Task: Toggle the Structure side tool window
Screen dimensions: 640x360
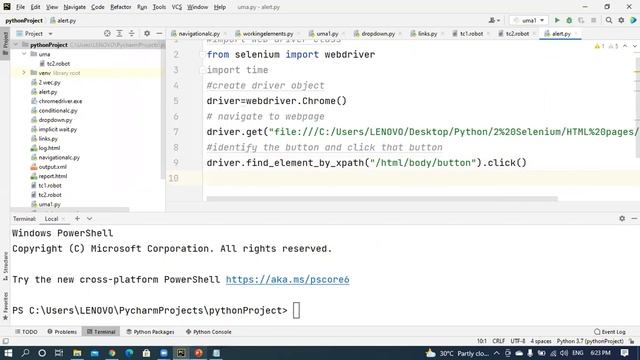Action: click(5, 266)
